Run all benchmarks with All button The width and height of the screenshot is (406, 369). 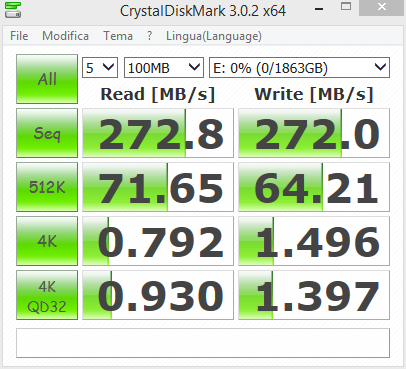[47, 79]
